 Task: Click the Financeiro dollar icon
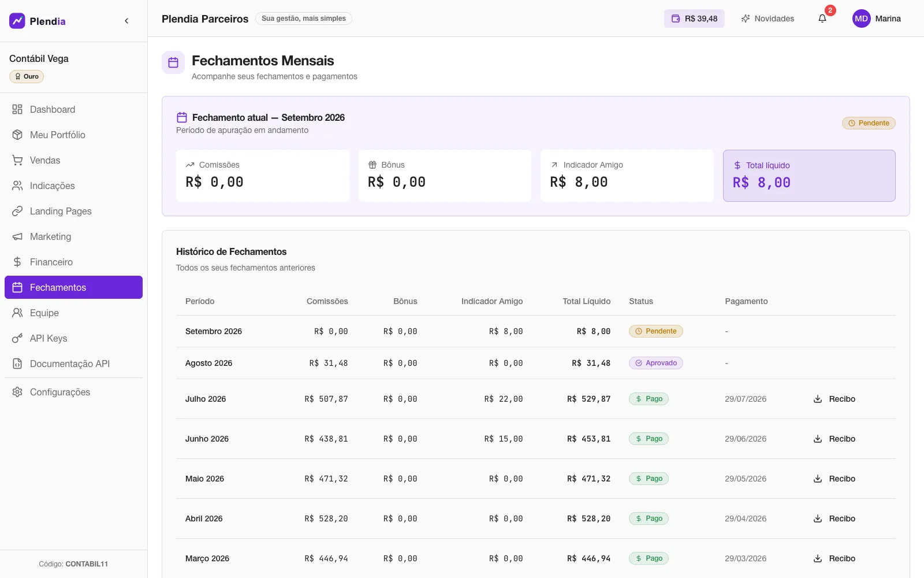coord(17,262)
